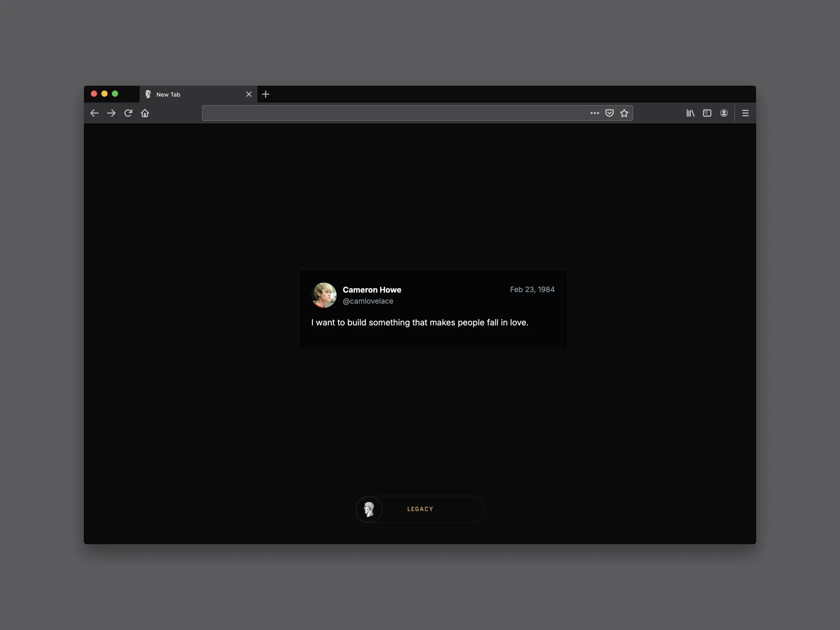Save page to Pocket
840x630 pixels.
[609, 113]
